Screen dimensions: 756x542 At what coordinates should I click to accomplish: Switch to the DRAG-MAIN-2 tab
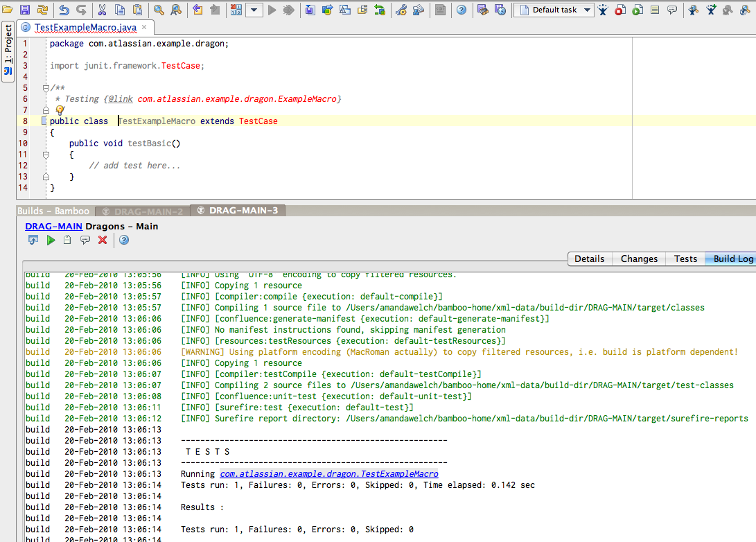pyautogui.click(x=141, y=211)
